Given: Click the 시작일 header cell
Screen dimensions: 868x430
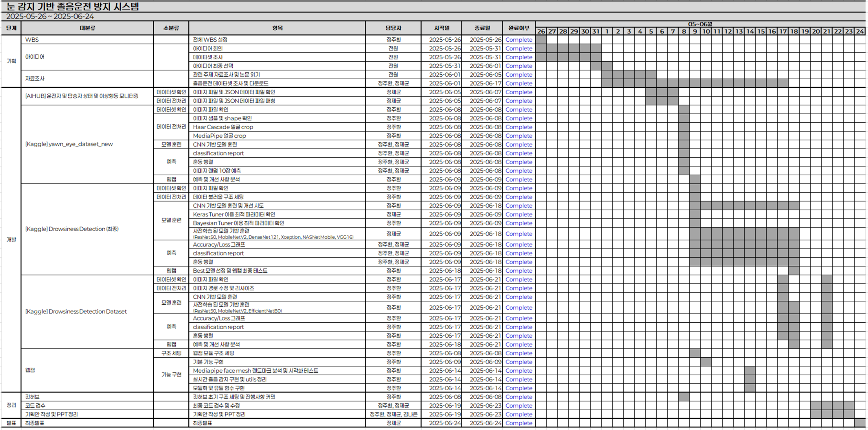Looking at the screenshot, I should [x=442, y=28].
